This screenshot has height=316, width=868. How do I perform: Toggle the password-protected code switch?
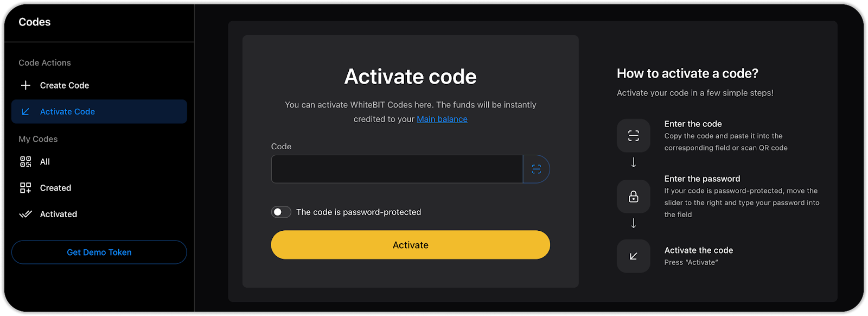281,212
